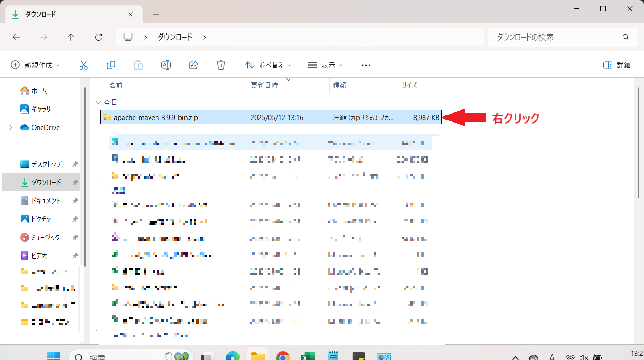
Task: Open the three-dots more options menu
Action: pos(366,65)
